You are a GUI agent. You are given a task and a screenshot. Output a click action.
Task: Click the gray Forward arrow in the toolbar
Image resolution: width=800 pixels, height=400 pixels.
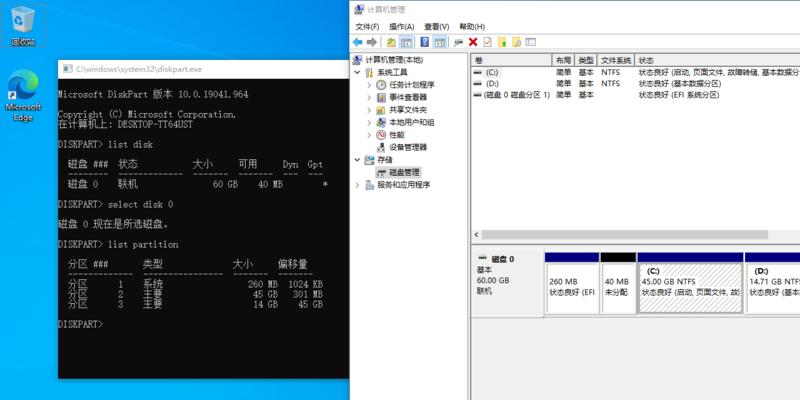[x=372, y=42]
